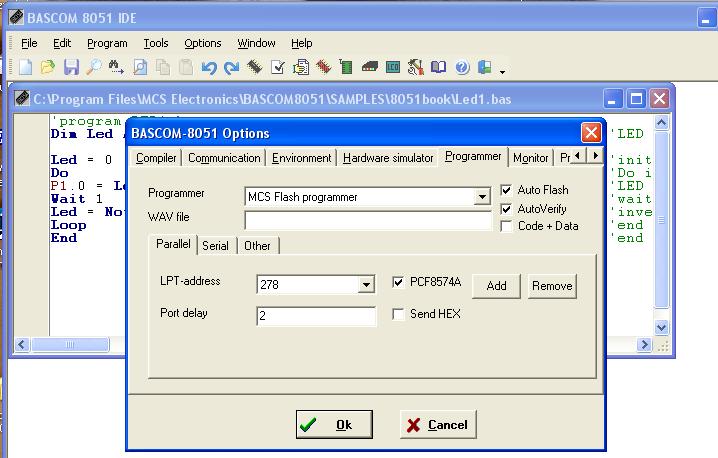The height and width of the screenshot is (458, 718).
Task: Open the Options menu
Action: (203, 43)
